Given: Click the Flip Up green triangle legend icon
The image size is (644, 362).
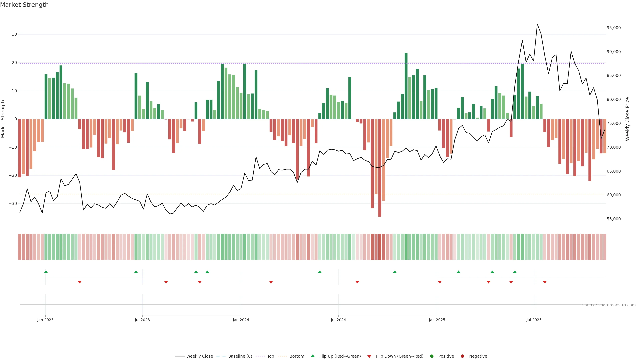Looking at the screenshot, I should point(312,356).
